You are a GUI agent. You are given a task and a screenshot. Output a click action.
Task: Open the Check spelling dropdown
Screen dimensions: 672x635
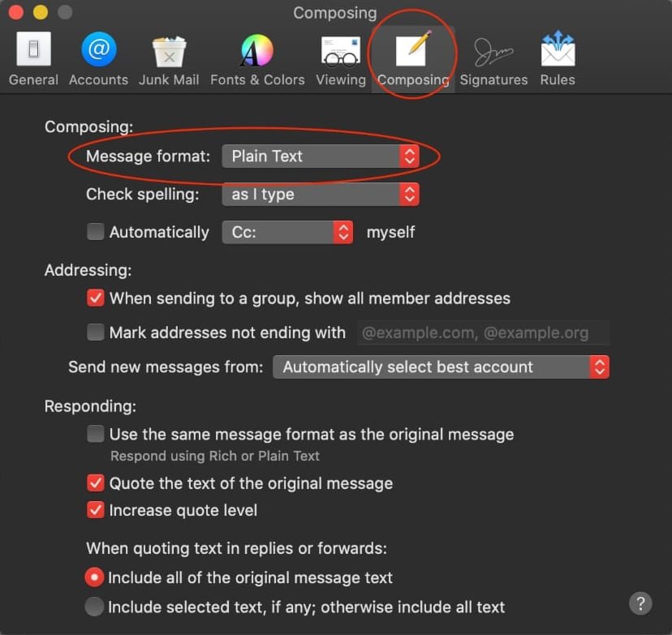[321, 195]
